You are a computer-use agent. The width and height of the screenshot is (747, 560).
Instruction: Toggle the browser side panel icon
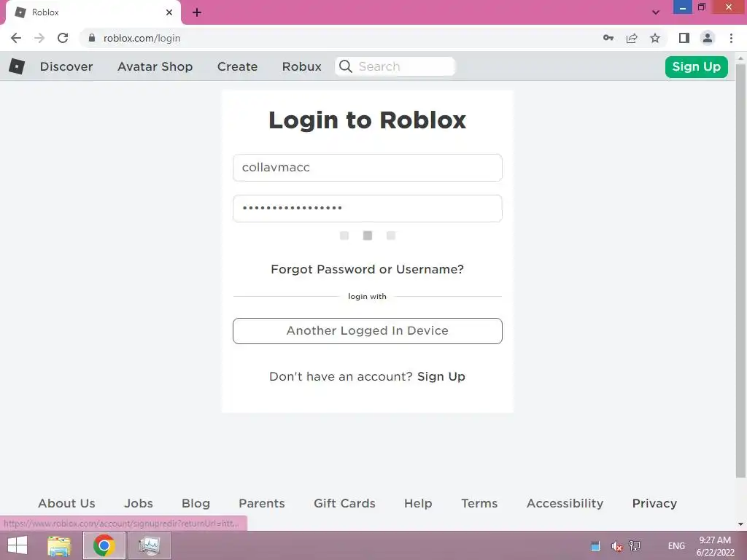pyautogui.click(x=684, y=38)
